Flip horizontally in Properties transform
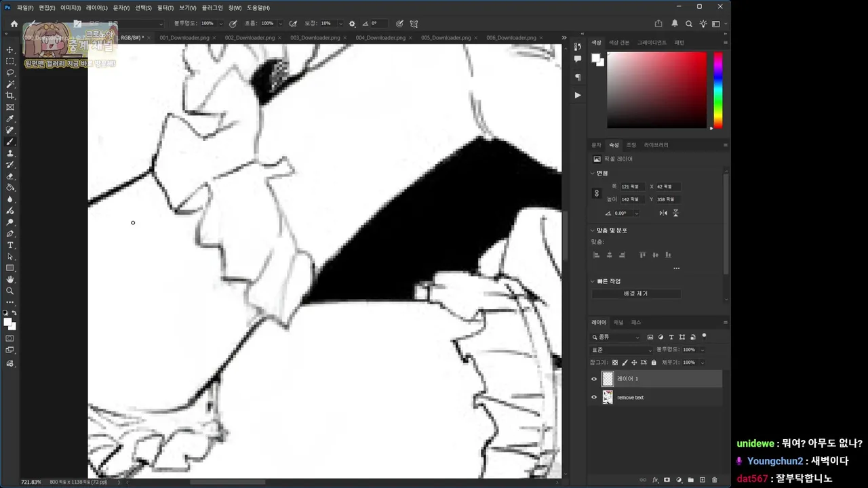The width and height of the screenshot is (868, 488). click(663, 213)
